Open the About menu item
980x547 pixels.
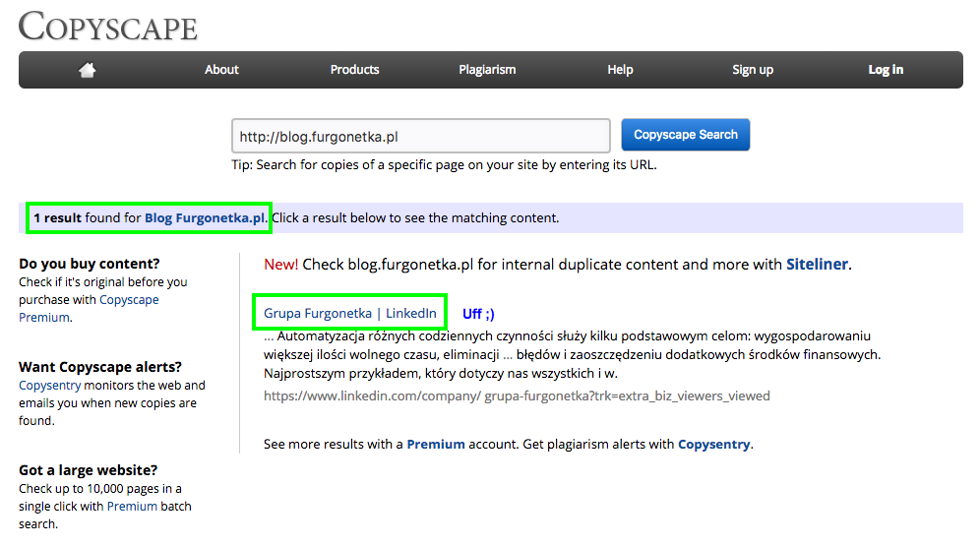[221, 70]
